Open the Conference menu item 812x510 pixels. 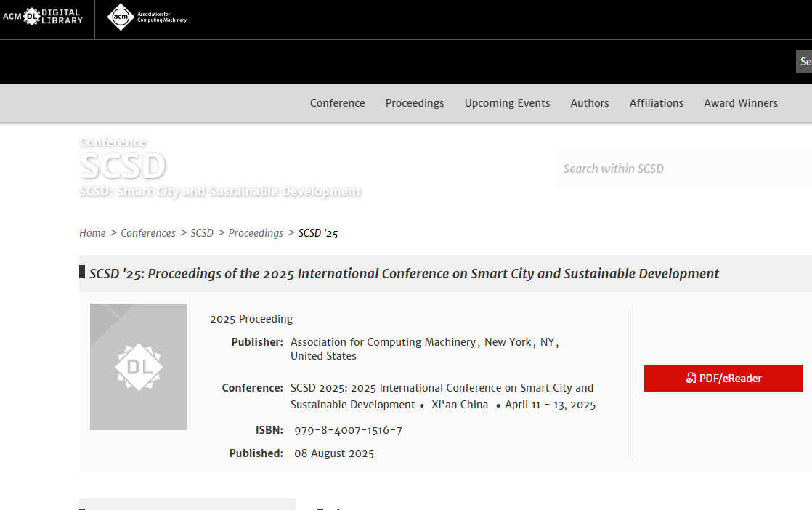337,103
